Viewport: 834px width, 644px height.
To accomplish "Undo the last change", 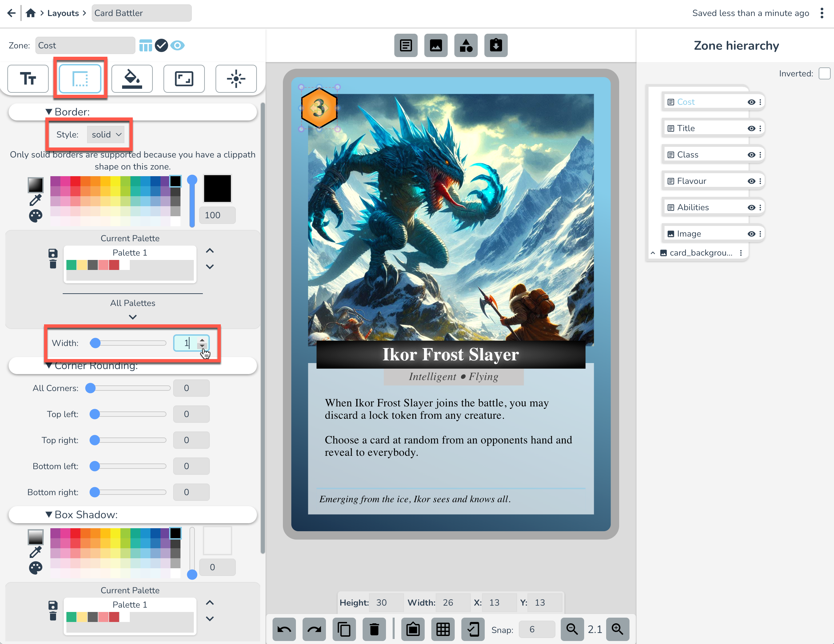I will (x=284, y=630).
